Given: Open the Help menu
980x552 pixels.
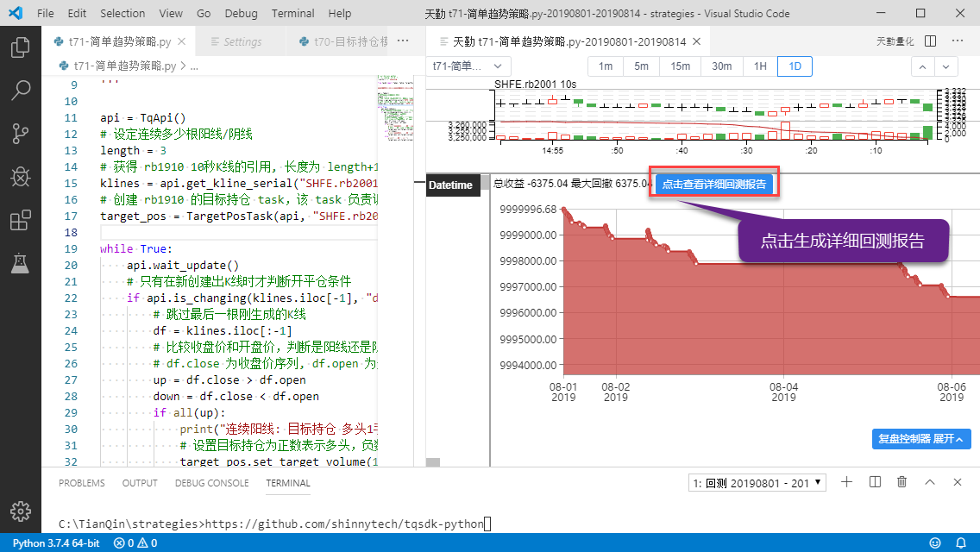Looking at the screenshot, I should (x=340, y=13).
